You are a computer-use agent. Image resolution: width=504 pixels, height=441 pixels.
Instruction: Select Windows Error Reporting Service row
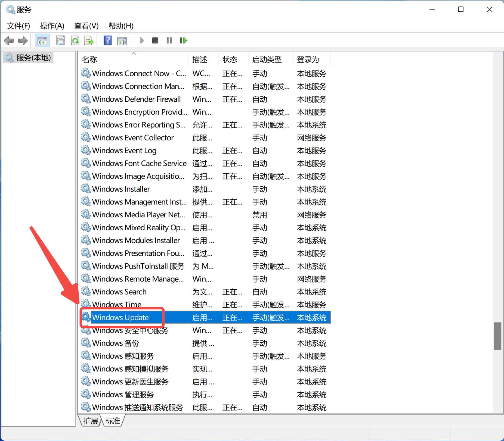coord(206,125)
